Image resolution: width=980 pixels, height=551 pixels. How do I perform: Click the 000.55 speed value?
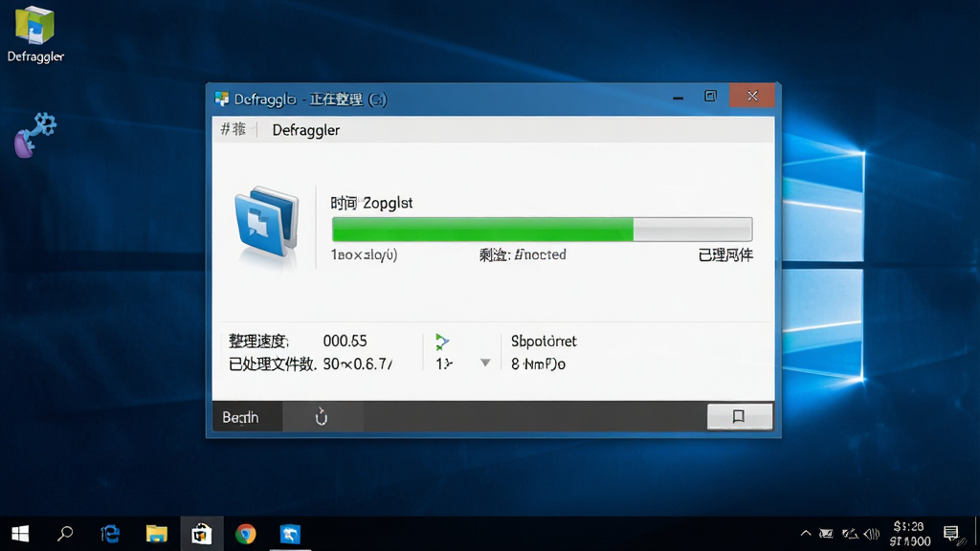345,342
